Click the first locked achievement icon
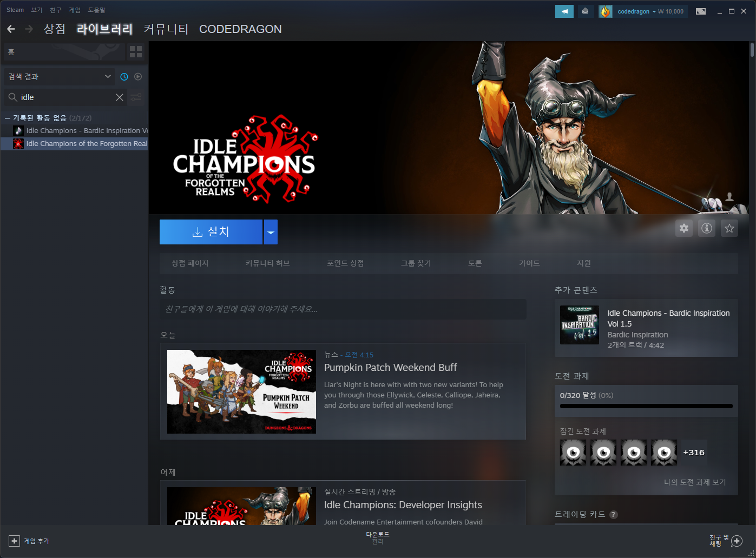Screen dimensions: 756x558 [x=573, y=453]
